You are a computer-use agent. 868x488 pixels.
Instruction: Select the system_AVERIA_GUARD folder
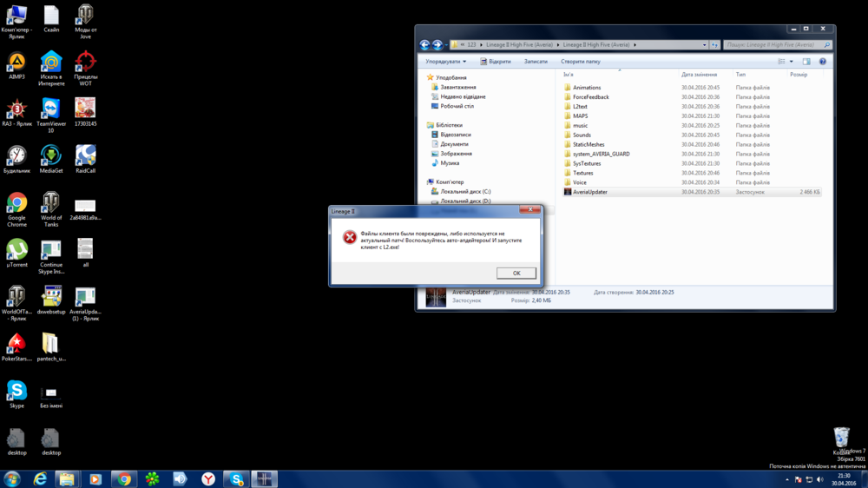click(601, 154)
